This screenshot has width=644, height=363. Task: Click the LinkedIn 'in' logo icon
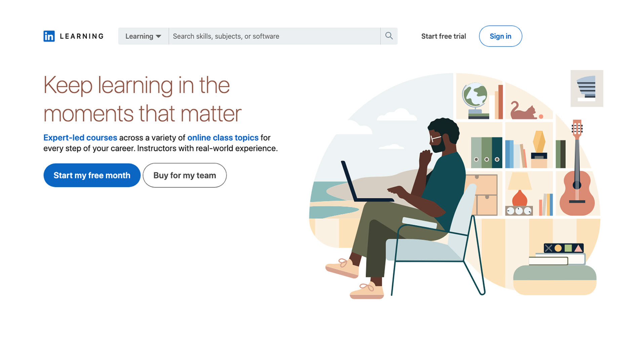click(49, 36)
